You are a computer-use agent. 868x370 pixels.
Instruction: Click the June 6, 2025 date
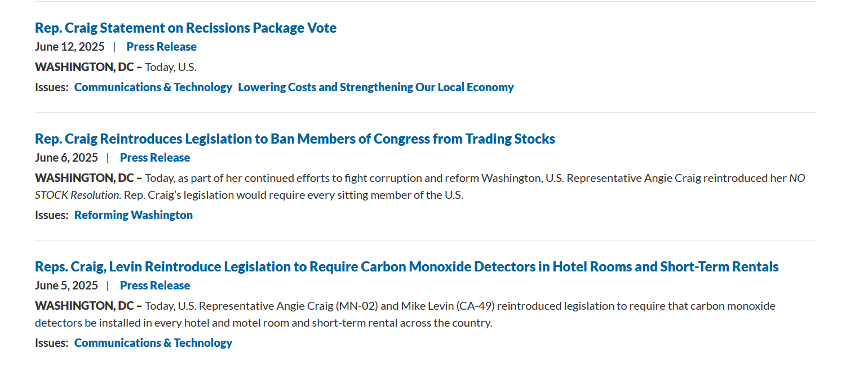(67, 158)
